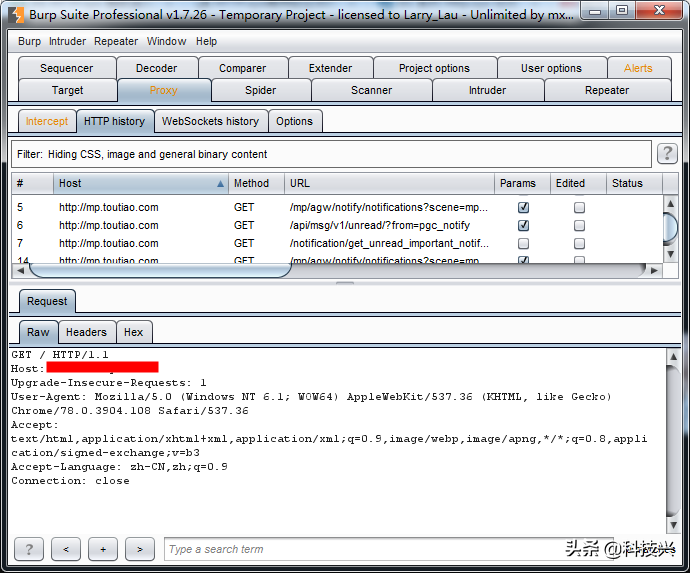690x573 pixels.
Task: Open the Intruder menu
Action: (67, 42)
